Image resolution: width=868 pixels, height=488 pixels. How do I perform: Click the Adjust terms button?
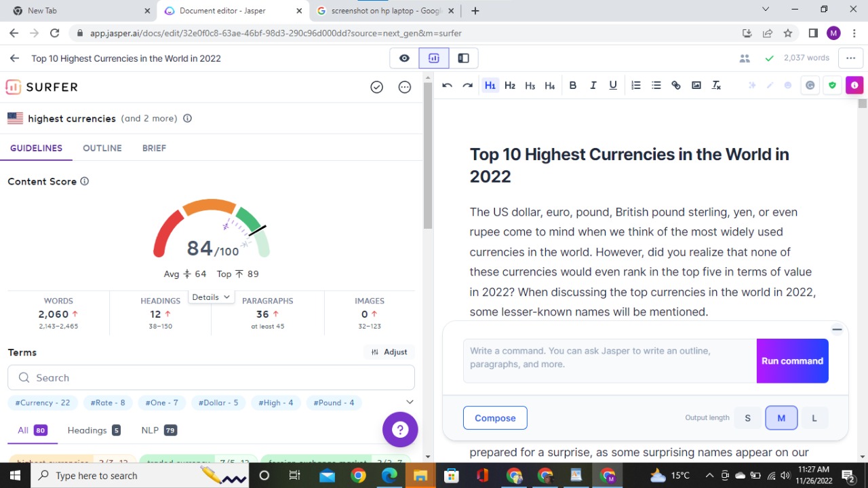click(389, 352)
